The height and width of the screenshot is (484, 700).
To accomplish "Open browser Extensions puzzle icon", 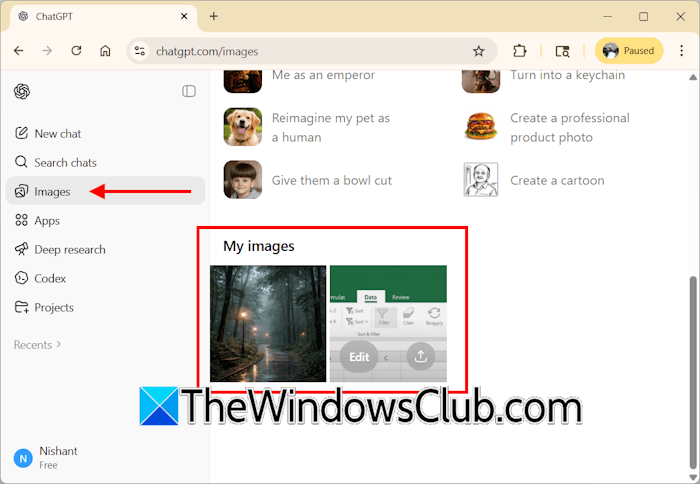I will (x=520, y=51).
